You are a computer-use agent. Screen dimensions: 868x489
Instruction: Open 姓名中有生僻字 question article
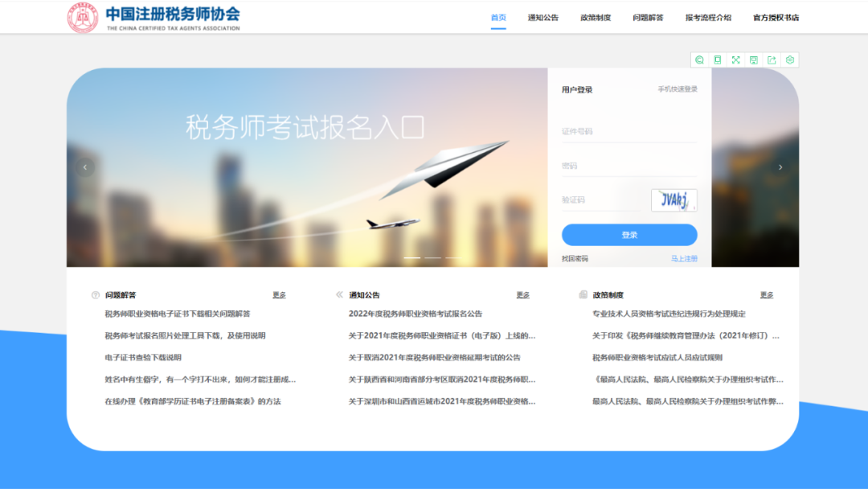[x=200, y=380]
